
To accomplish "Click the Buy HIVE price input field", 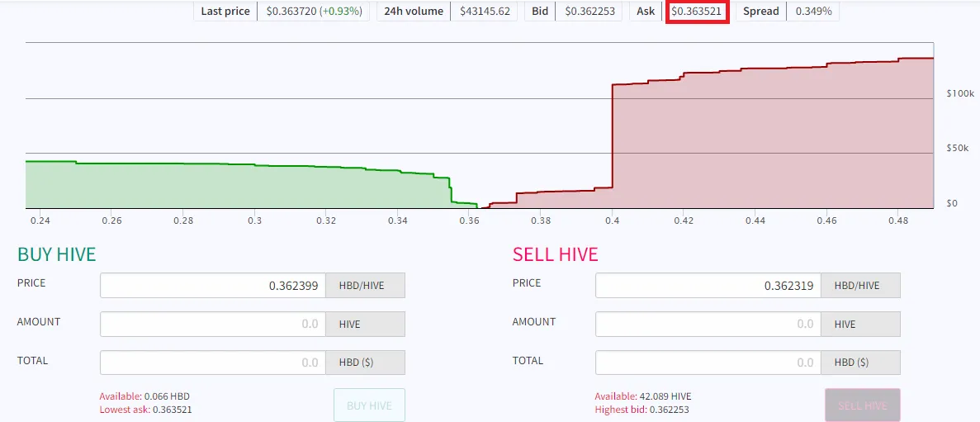I will click(x=213, y=286).
